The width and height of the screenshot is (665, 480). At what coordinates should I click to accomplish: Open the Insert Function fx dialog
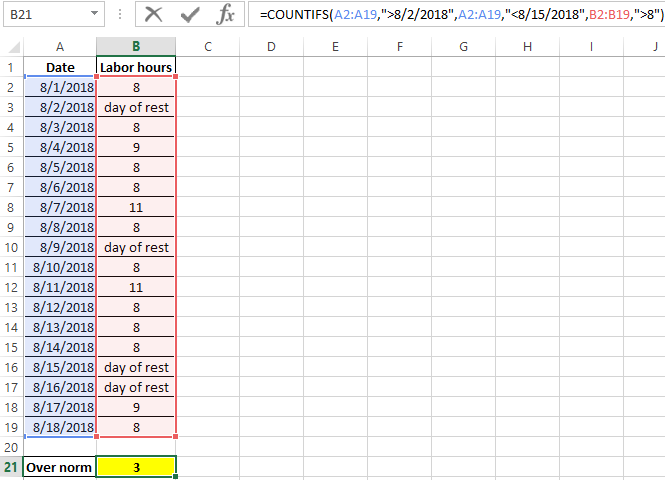[x=225, y=14]
